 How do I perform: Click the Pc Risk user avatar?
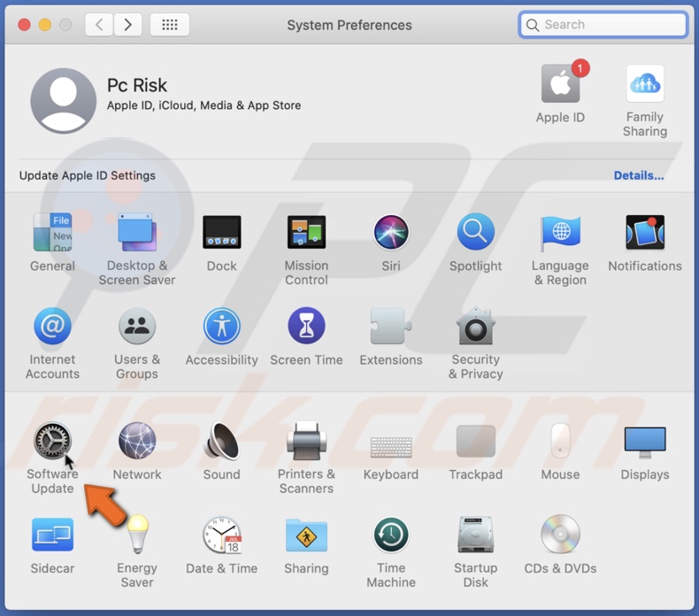[64, 100]
